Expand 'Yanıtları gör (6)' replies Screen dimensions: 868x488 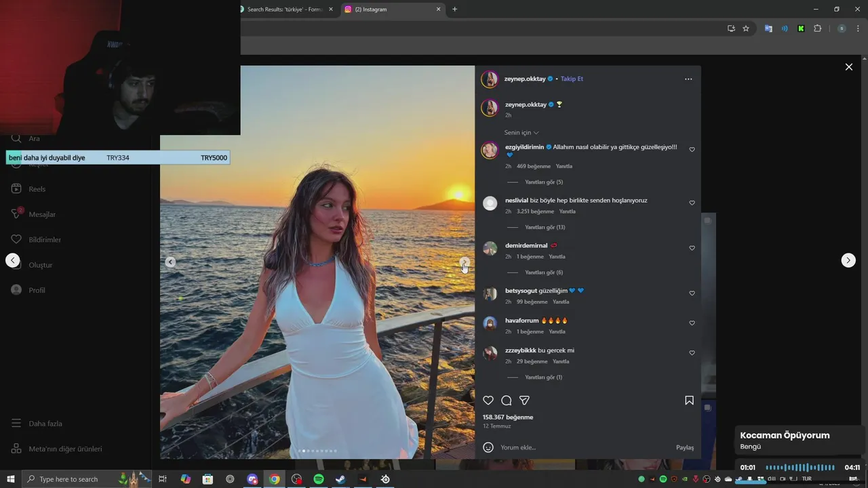click(x=544, y=272)
